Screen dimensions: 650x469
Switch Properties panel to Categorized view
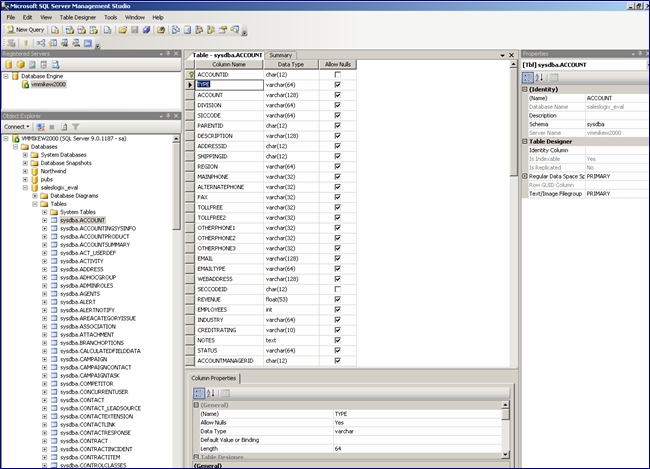[x=528, y=77]
